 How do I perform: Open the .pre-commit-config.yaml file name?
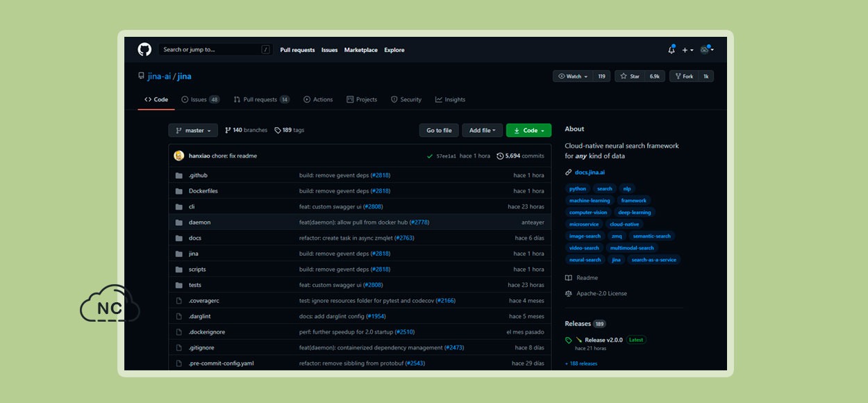[221, 363]
